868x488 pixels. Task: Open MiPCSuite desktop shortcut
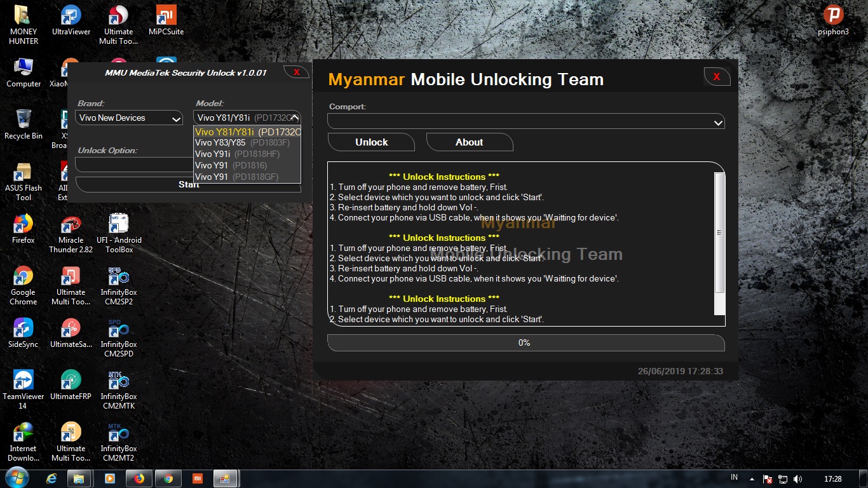(x=166, y=21)
